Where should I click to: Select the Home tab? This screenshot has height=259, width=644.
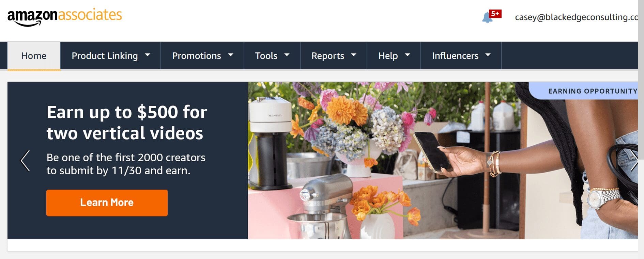(x=34, y=56)
